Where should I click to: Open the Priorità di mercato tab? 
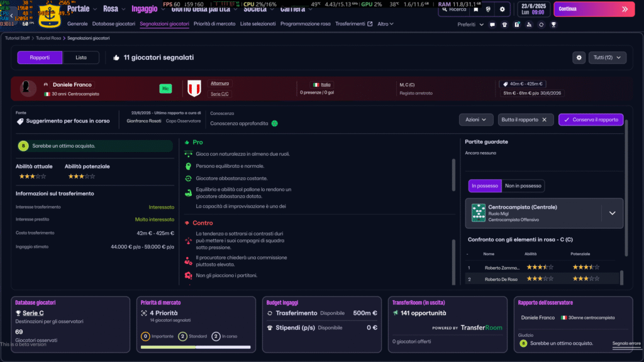coord(214,24)
